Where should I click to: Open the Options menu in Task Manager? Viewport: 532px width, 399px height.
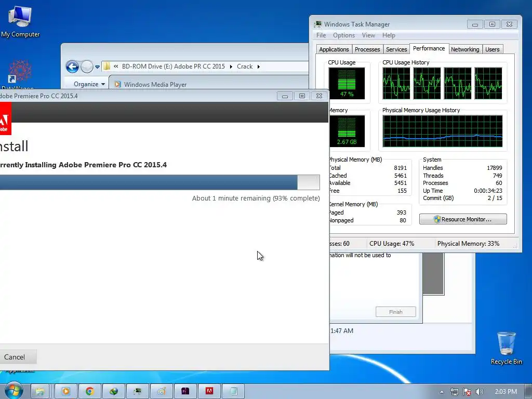tap(344, 35)
